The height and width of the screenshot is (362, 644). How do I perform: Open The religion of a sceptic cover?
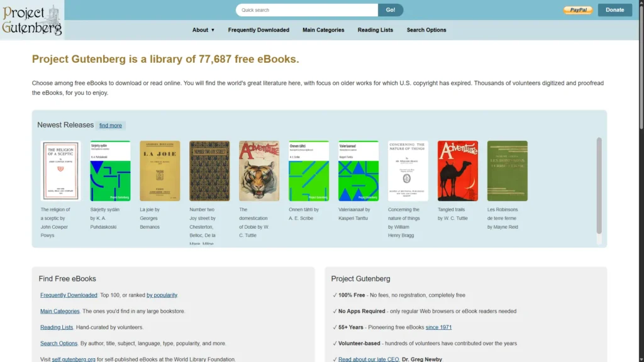point(60,171)
